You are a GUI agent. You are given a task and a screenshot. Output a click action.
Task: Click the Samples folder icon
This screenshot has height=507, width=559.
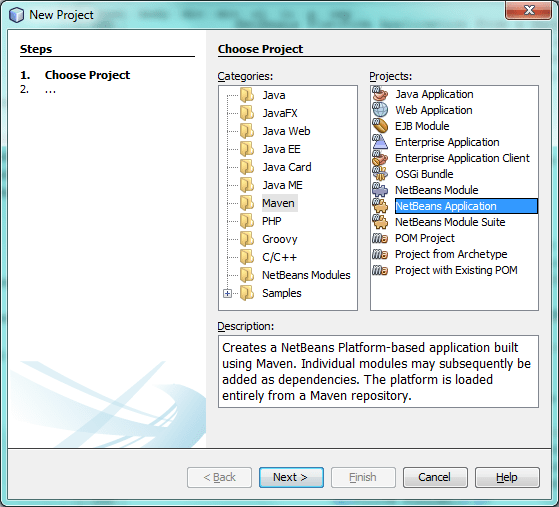click(x=247, y=293)
